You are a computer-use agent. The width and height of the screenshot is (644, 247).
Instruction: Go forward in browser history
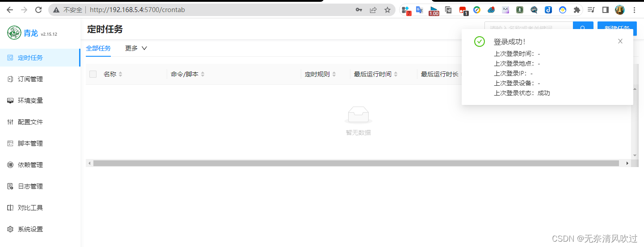(x=24, y=10)
